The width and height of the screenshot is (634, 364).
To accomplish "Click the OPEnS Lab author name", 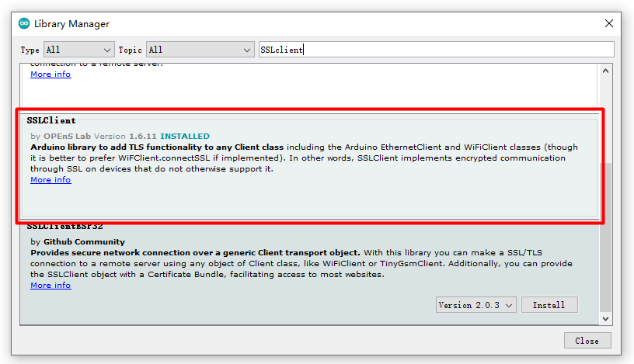I will pos(67,136).
